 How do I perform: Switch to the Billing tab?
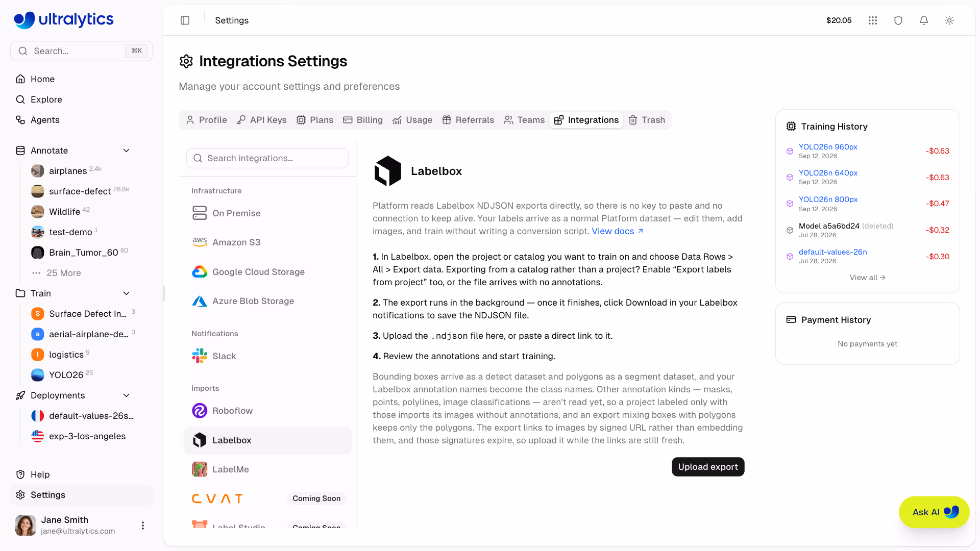click(x=363, y=120)
